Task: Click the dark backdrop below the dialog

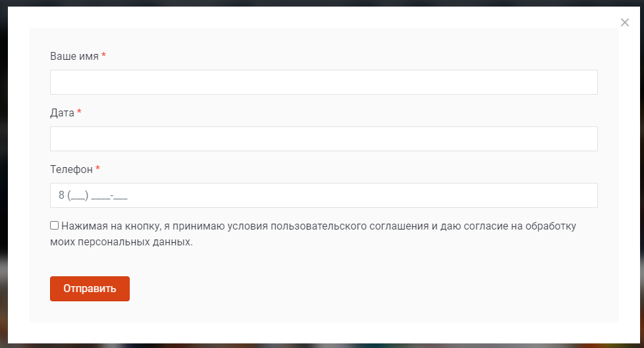Action: [322, 345]
